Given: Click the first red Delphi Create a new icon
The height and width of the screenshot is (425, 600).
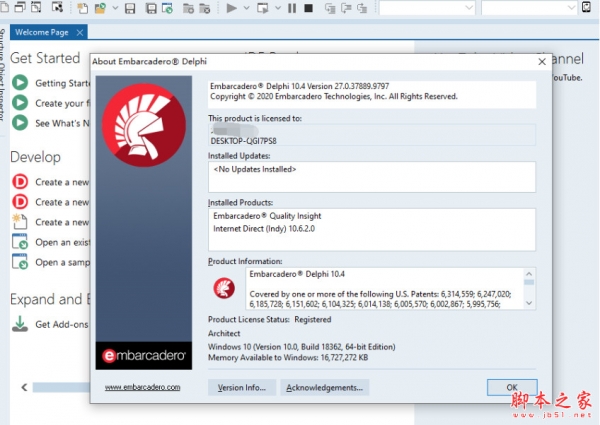Looking at the screenshot, I should (x=20, y=181).
